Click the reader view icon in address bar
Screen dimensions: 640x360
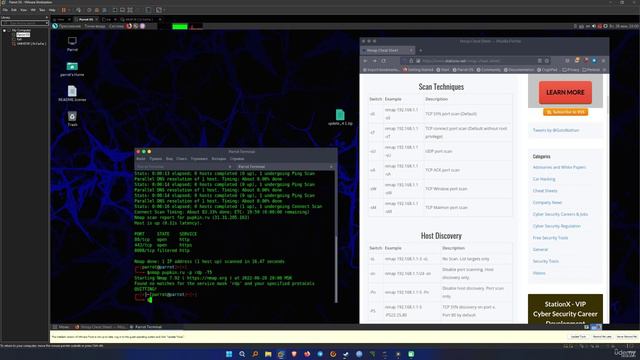pyautogui.click(x=540, y=61)
